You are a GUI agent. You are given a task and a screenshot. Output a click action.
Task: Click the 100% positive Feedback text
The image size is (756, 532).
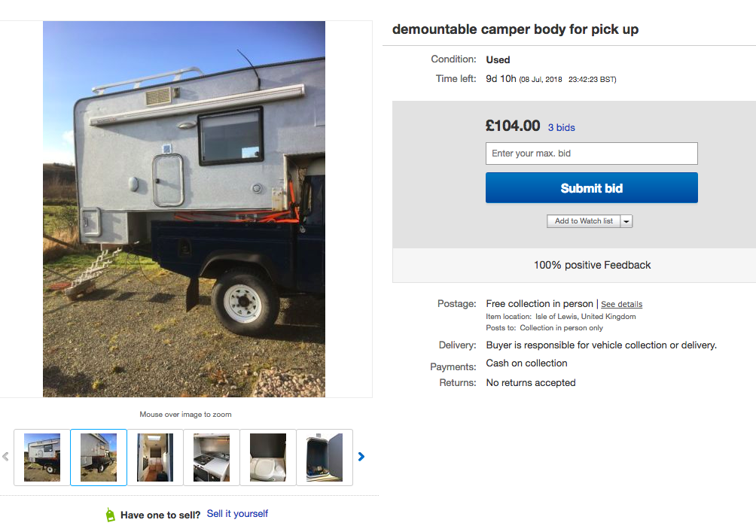pyautogui.click(x=592, y=265)
